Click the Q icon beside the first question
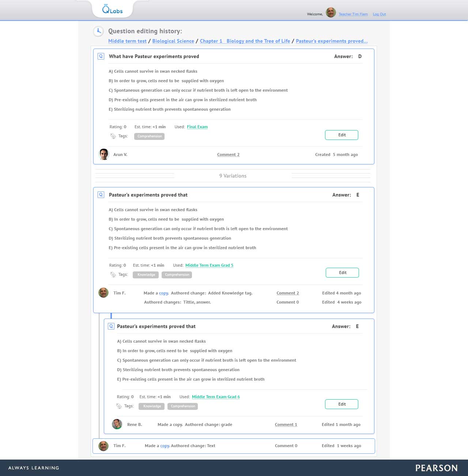The height and width of the screenshot is (476, 468). tap(101, 56)
